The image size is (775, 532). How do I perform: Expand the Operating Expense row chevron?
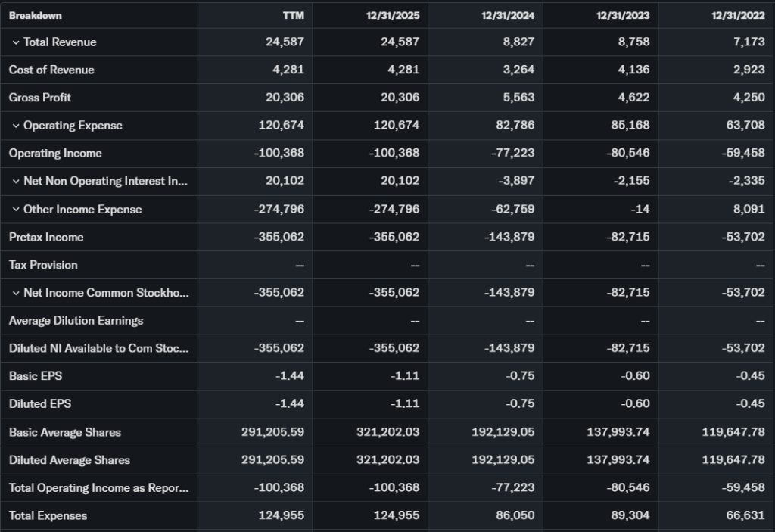tap(16, 126)
